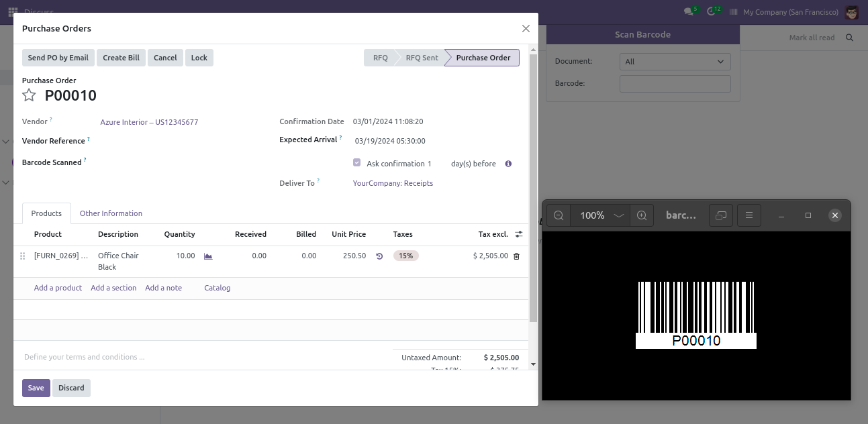Open the 100% zoom level dropdown
Screen dimensions: 868x424
pyautogui.click(x=600, y=215)
